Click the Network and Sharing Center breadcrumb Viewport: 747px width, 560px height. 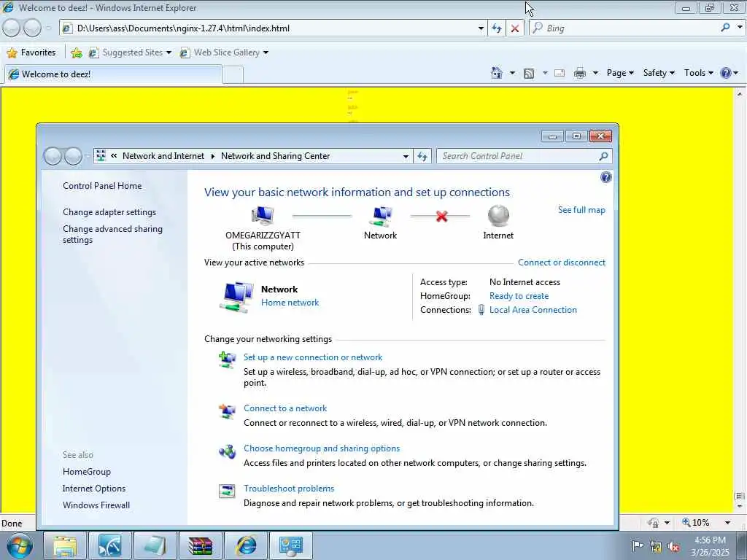pyautogui.click(x=275, y=156)
